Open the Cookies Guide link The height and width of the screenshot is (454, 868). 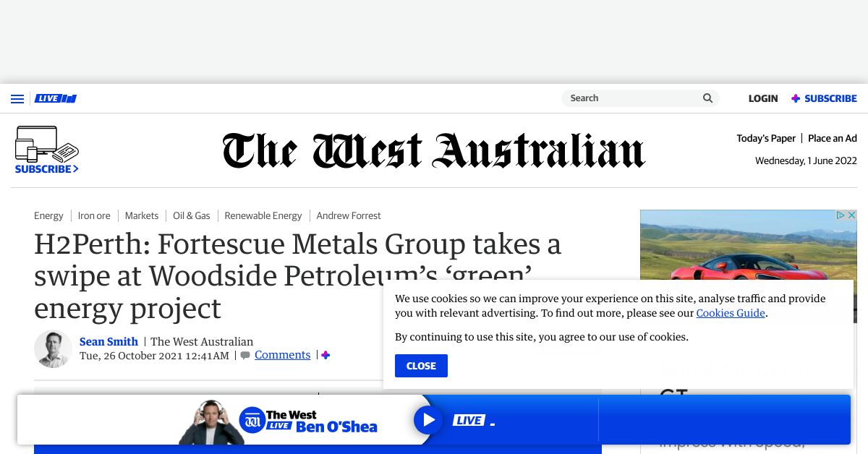tap(730, 313)
